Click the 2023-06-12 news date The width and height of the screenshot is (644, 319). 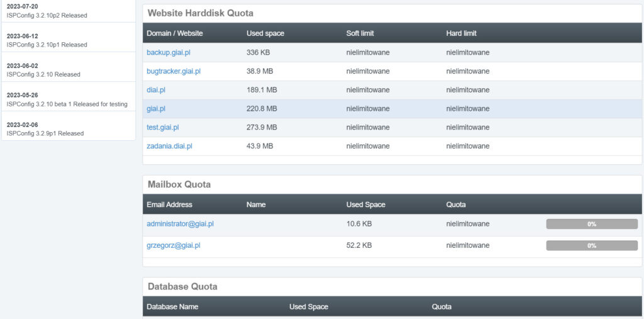tap(22, 36)
